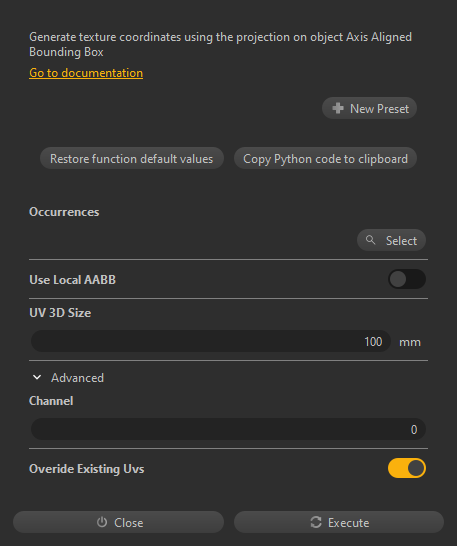Click the power icon on the Close button

tap(102, 522)
